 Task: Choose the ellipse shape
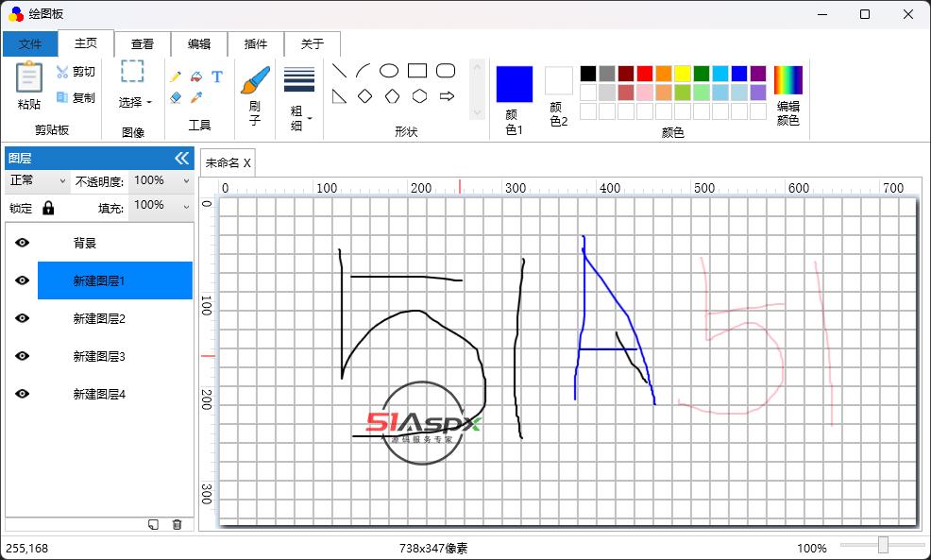[389, 71]
